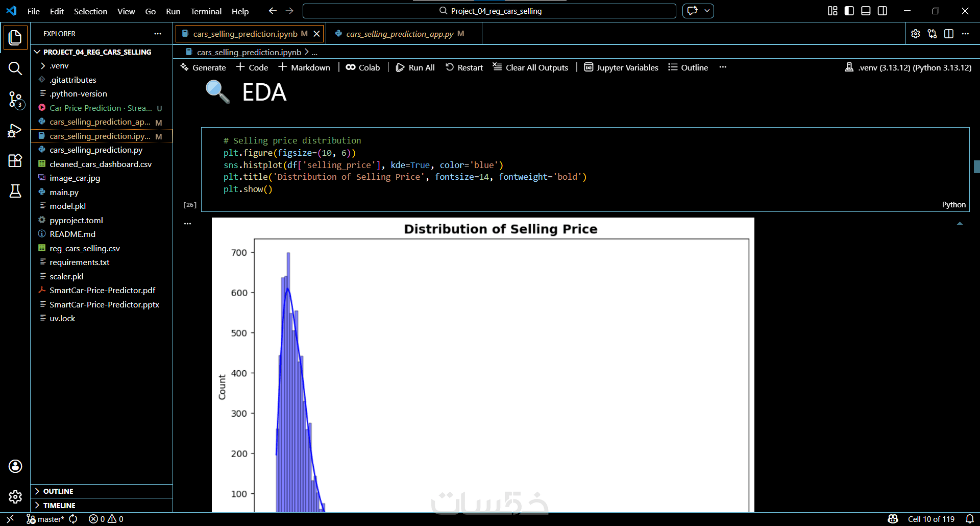Screen dimensions: 980x526
Task: Switch to cars_selling_prediction_app.py tab
Action: pyautogui.click(x=400, y=34)
